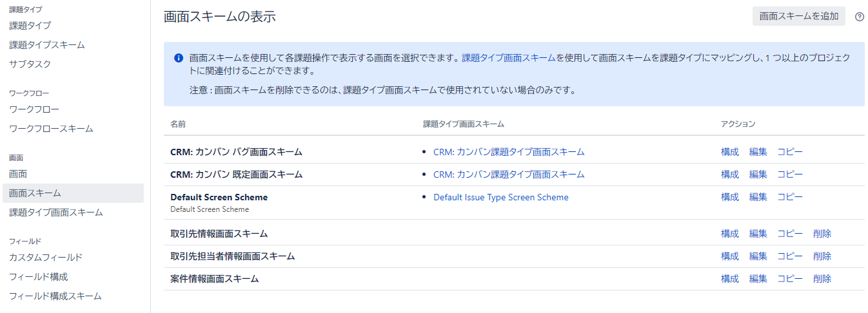The image size is (868, 313).
Task: Click 編集 for CRM: カンバン 既定画面スキーム
Action: (758, 175)
